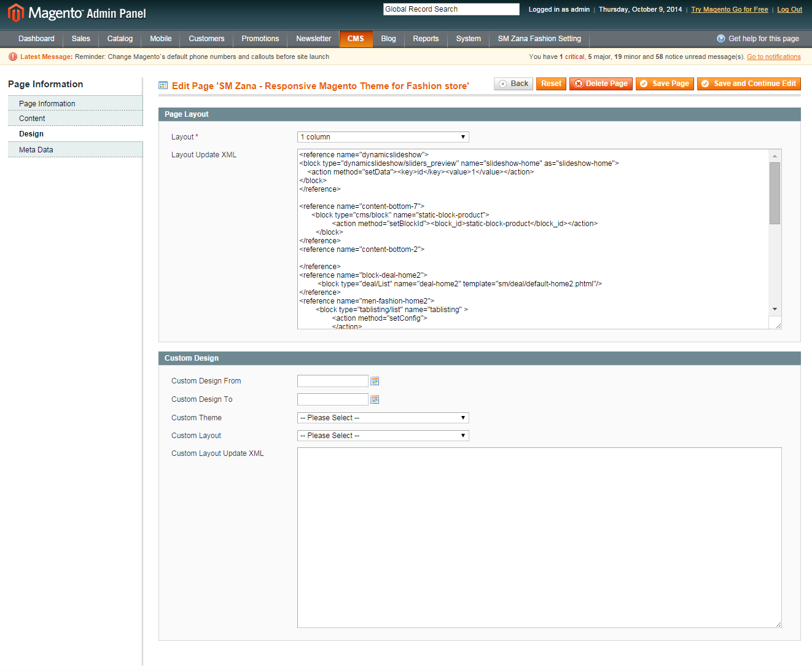The width and height of the screenshot is (812, 671).
Task: Switch to the Meta Data tab
Action: [75, 149]
